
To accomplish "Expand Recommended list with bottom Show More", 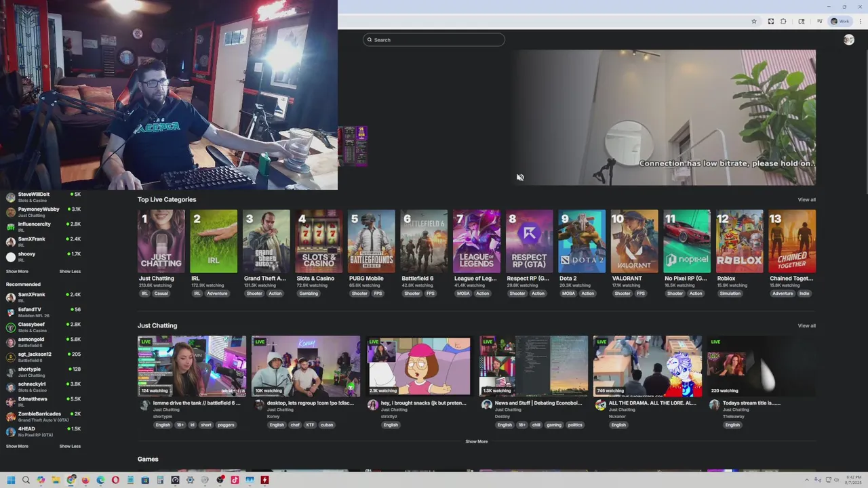I will tap(17, 446).
